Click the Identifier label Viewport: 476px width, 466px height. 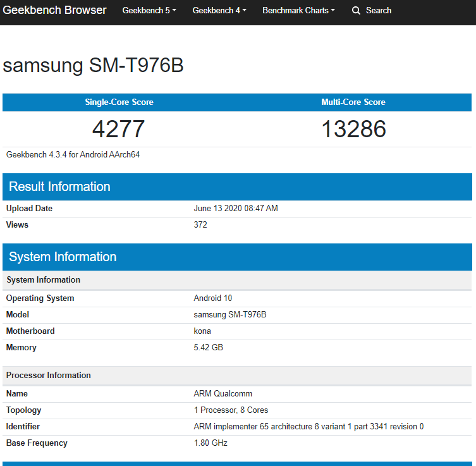pos(23,427)
